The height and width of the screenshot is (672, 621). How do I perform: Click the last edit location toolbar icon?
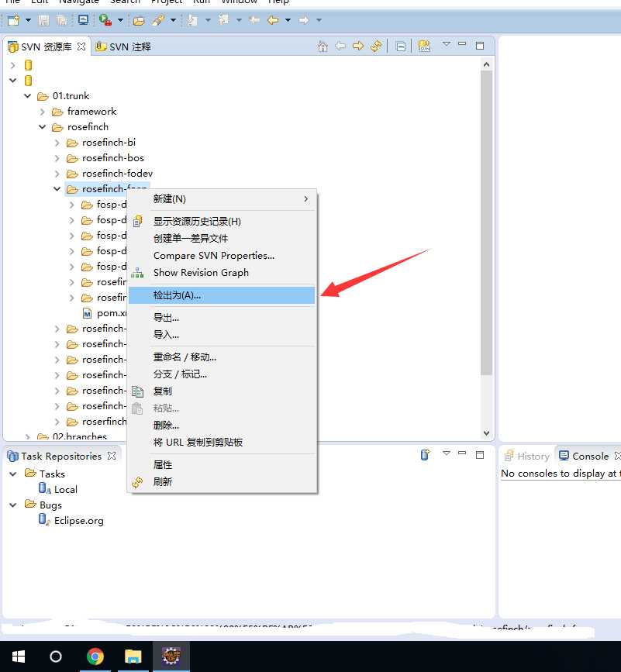[x=254, y=20]
